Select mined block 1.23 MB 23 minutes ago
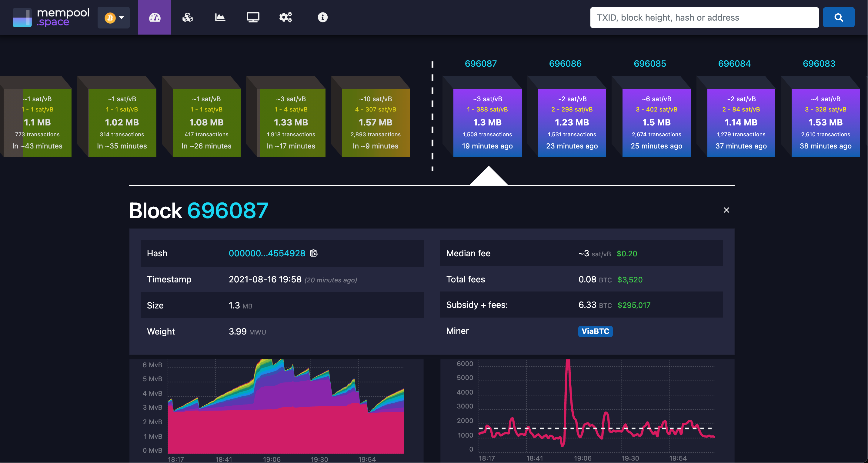 point(572,123)
